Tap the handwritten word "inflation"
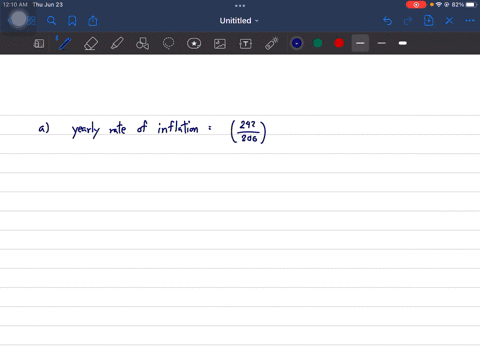This screenshot has width=480, height=360. pos(178,128)
